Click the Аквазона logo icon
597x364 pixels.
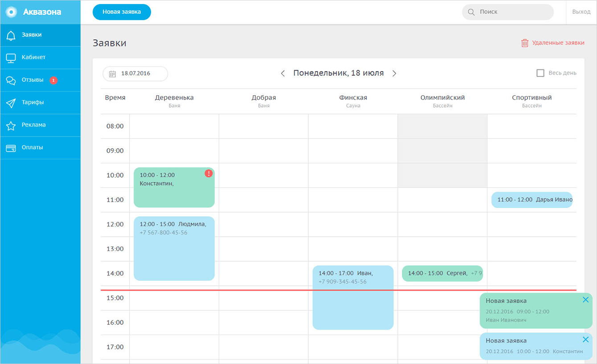11,12
